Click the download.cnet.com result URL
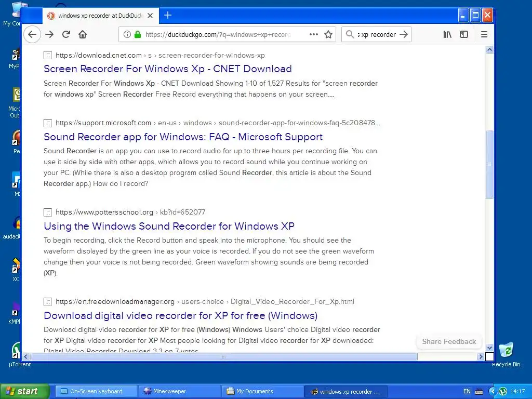532x399 pixels. point(160,55)
